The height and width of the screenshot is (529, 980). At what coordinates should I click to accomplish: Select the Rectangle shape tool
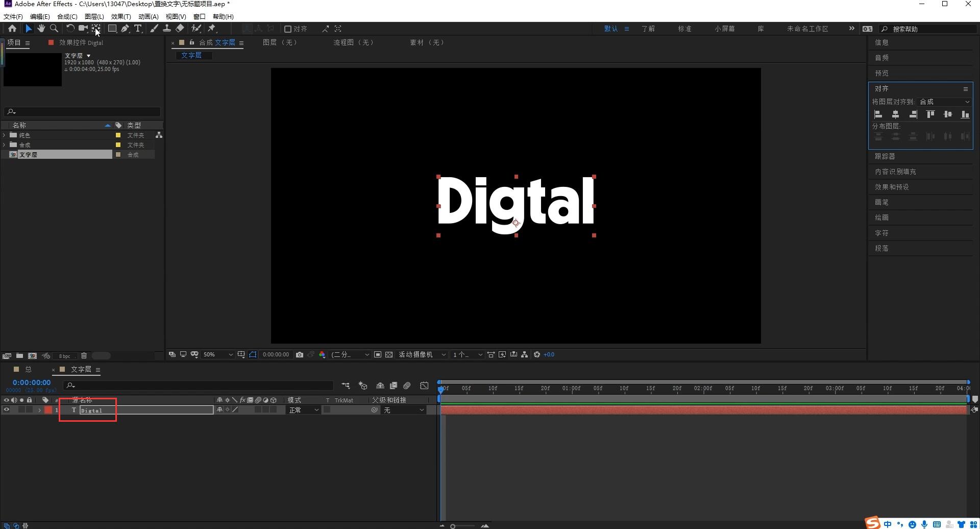pos(112,29)
